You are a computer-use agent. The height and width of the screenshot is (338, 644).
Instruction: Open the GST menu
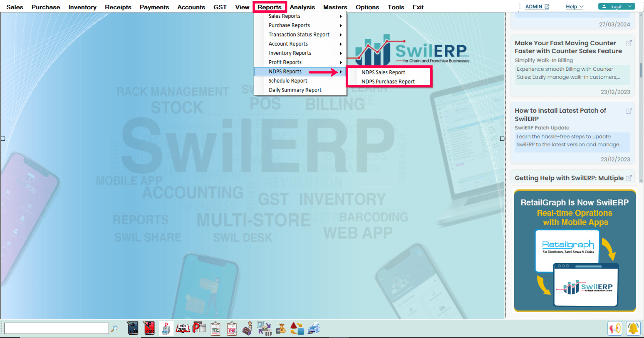tap(220, 7)
